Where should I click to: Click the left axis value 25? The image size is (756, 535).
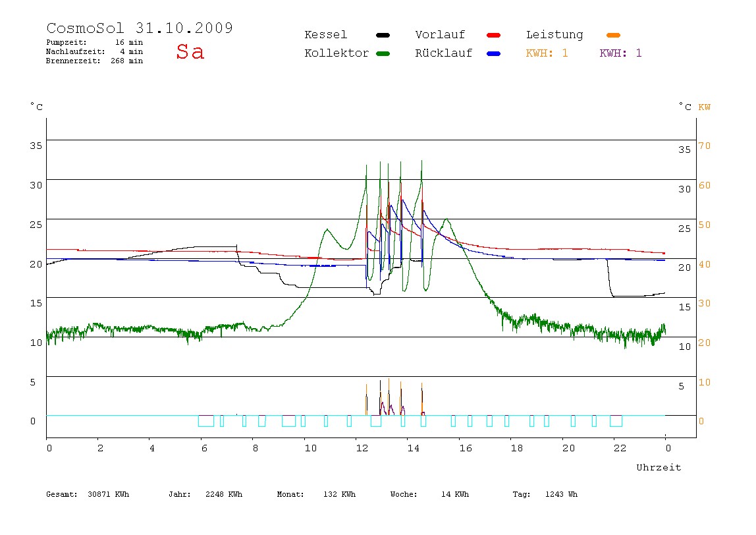point(36,225)
